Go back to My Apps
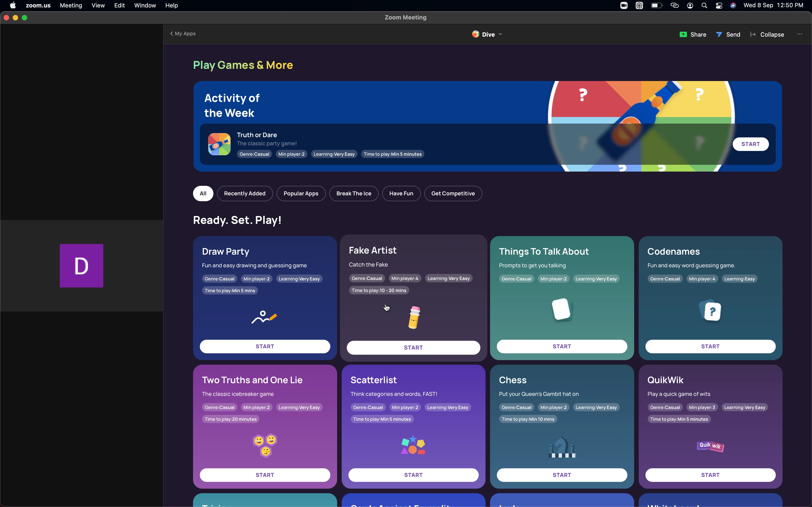Viewport: 812px width, 507px height. (183, 33)
